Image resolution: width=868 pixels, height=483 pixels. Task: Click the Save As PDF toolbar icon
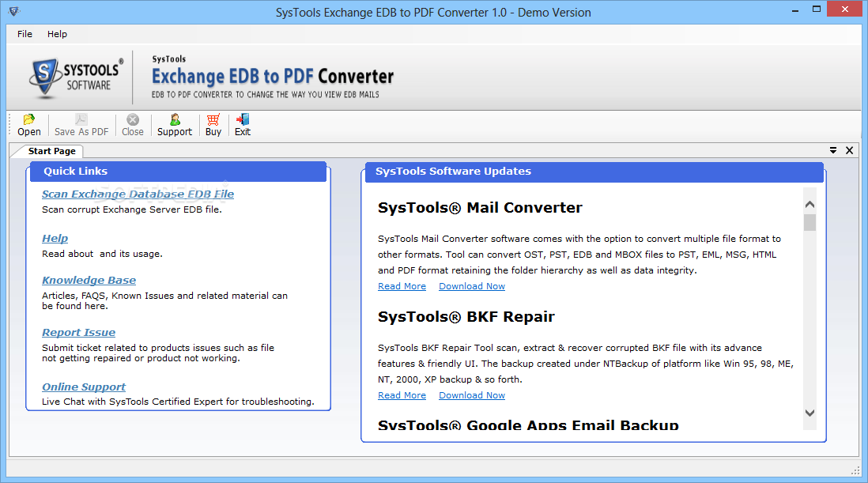81,125
